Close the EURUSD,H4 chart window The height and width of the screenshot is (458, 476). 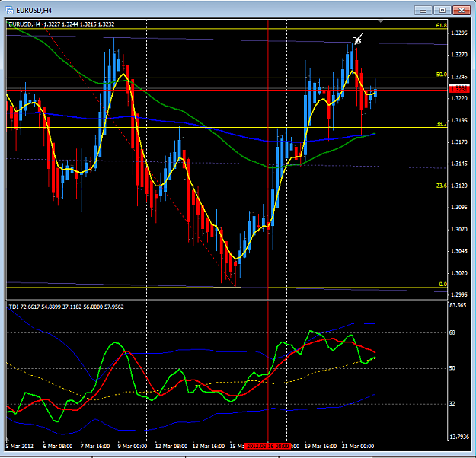click(462, 11)
